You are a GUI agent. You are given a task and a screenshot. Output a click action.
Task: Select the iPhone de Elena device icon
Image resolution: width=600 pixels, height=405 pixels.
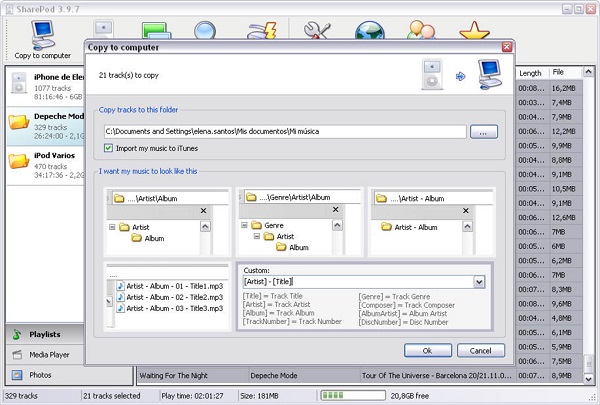(x=19, y=83)
